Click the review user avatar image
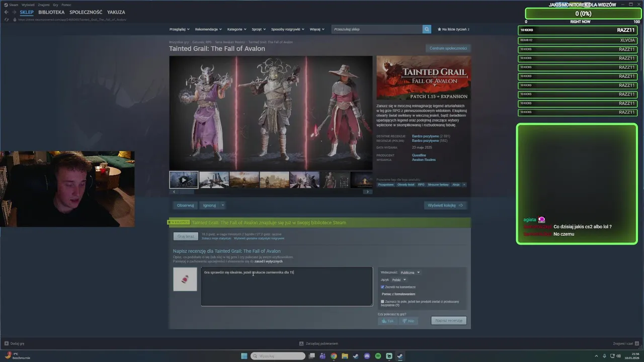The height and width of the screenshot is (362, 644). pos(185,279)
